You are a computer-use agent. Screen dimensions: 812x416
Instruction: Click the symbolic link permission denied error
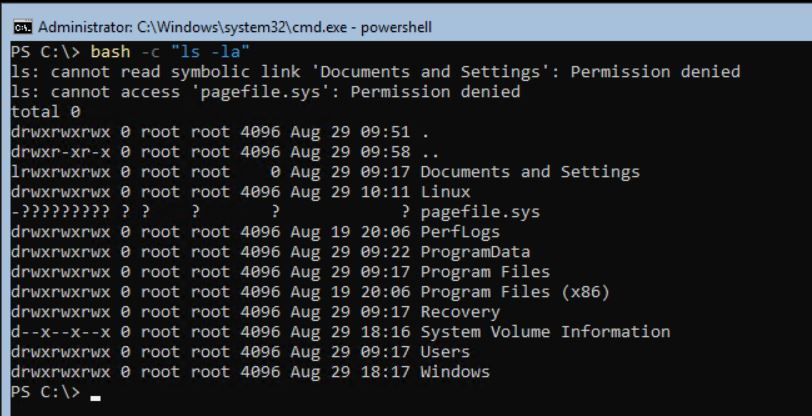(375, 71)
